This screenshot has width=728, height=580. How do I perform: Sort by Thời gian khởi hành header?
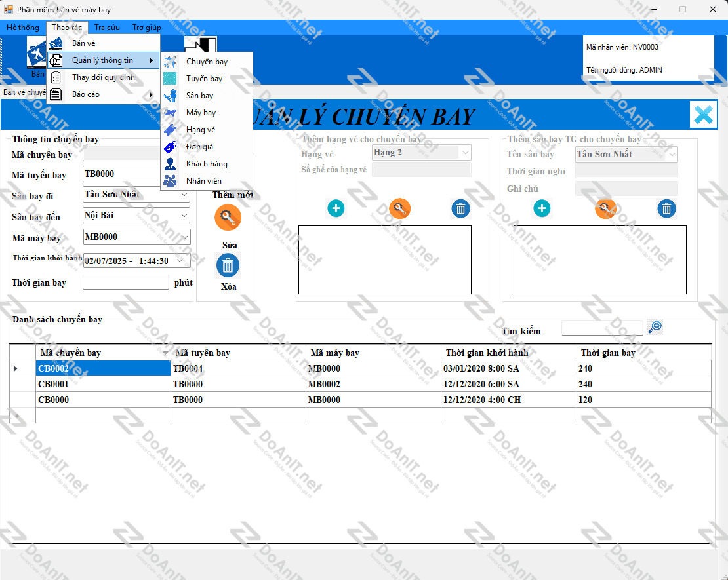point(508,353)
